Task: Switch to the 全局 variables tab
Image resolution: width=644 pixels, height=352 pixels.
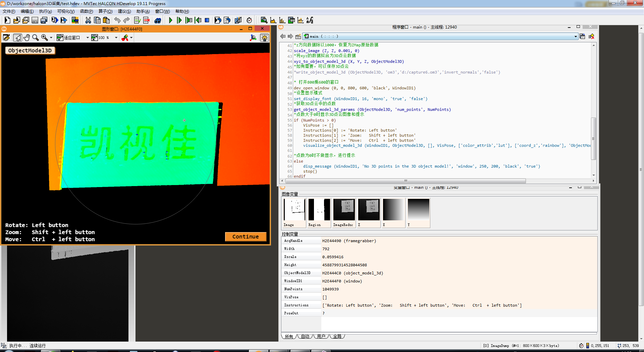Action: pos(338,336)
